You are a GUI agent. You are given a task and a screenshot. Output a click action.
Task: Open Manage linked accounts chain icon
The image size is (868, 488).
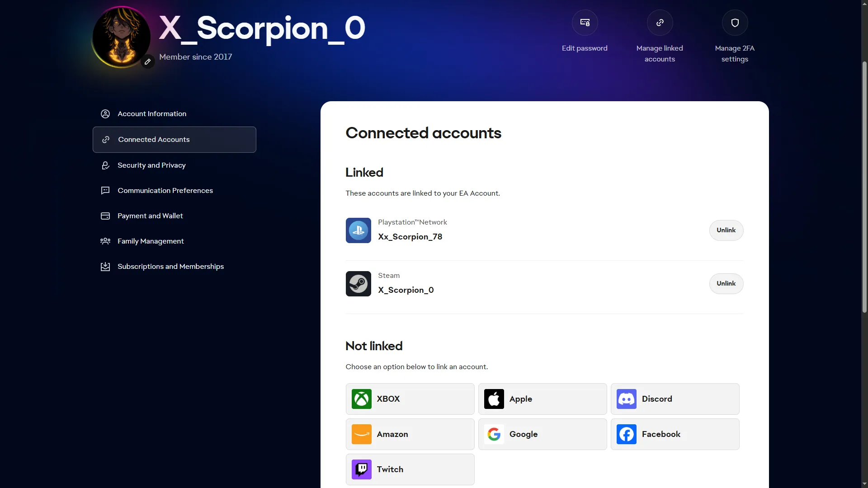(x=660, y=23)
